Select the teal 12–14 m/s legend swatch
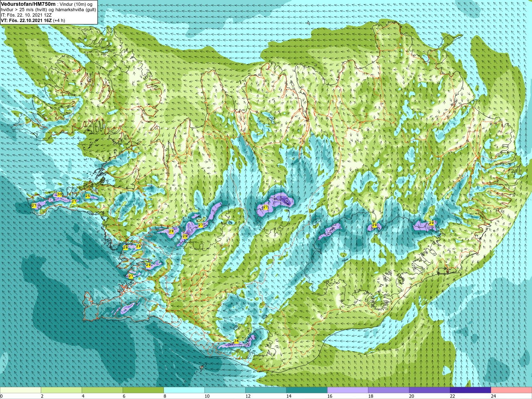Image resolution: width=532 pixels, height=399 pixels. click(266, 390)
